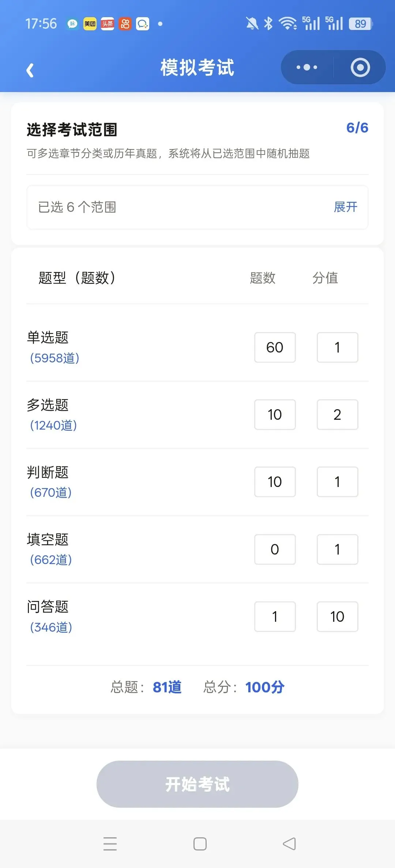Viewport: 395px width, 868px height.
Task: Tap the back arrow icon
Action: click(30, 70)
